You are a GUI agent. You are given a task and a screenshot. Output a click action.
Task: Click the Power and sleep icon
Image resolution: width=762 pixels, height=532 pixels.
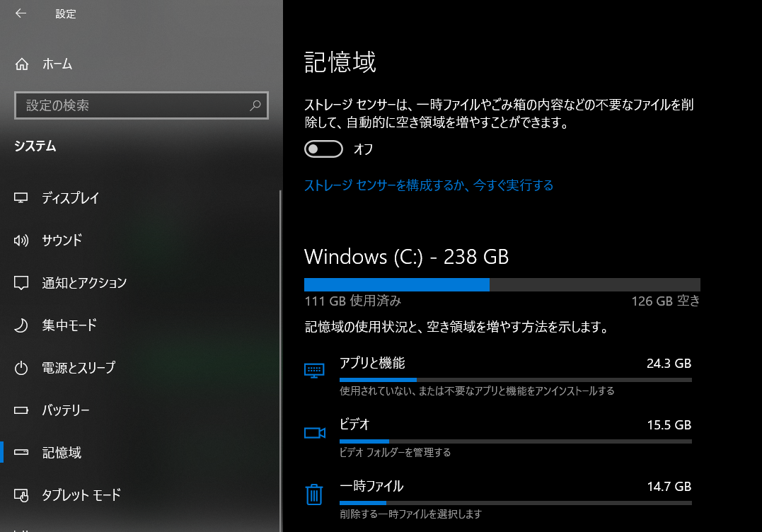coord(21,368)
